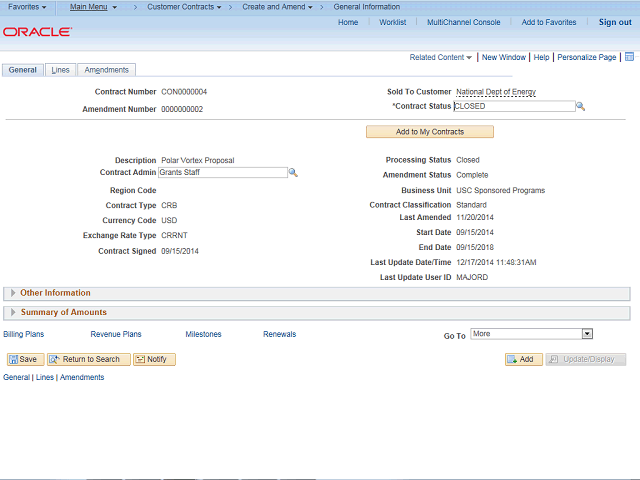Click the Contract Type value CRB
Screen dimensions: 640x480
pos(169,205)
